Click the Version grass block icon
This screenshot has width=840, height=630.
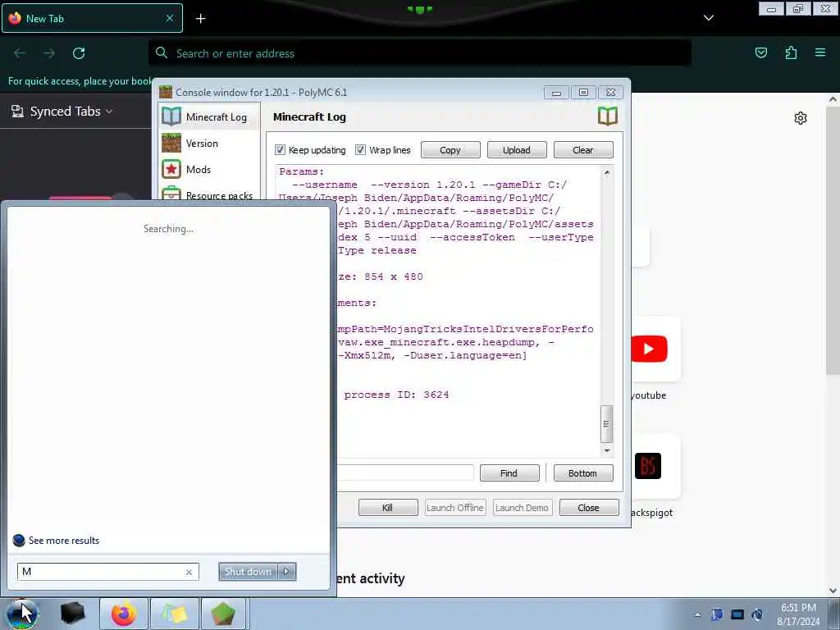[171, 143]
